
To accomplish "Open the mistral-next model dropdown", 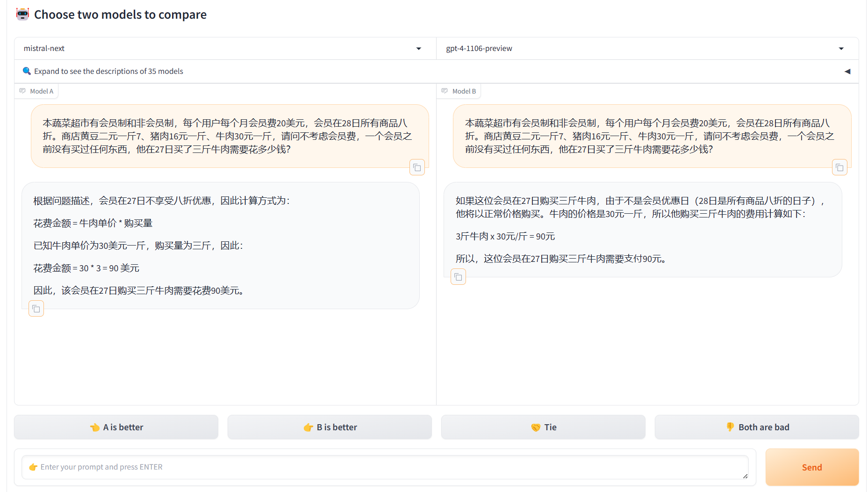I will click(x=418, y=49).
